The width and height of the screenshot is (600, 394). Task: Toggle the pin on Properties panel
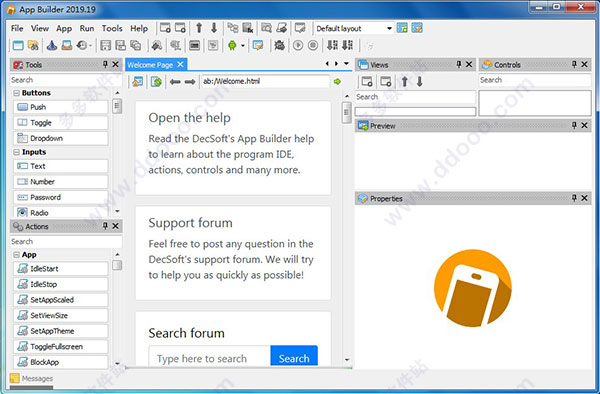point(574,198)
